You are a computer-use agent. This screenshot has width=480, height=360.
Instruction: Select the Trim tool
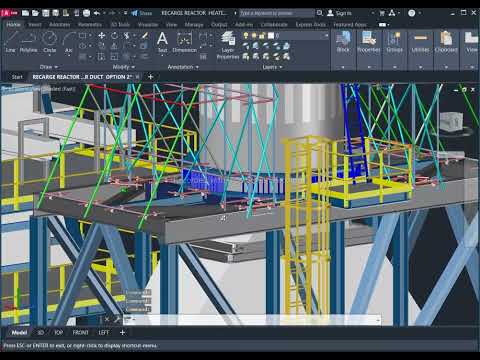[127, 35]
